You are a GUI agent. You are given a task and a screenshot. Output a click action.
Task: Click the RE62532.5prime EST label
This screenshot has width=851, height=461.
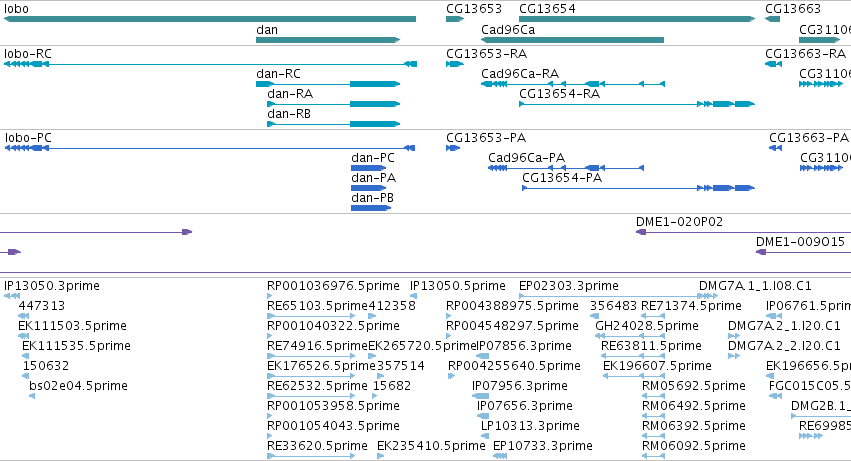click(317, 386)
